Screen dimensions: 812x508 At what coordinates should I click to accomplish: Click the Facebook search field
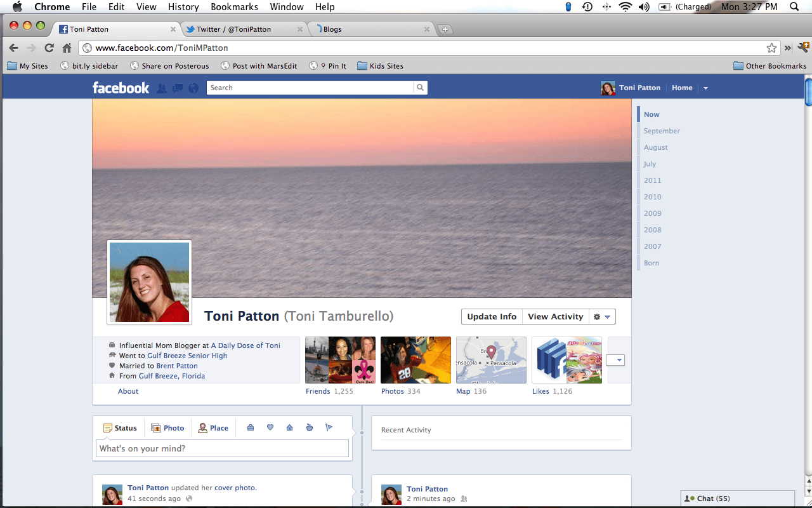click(x=310, y=88)
